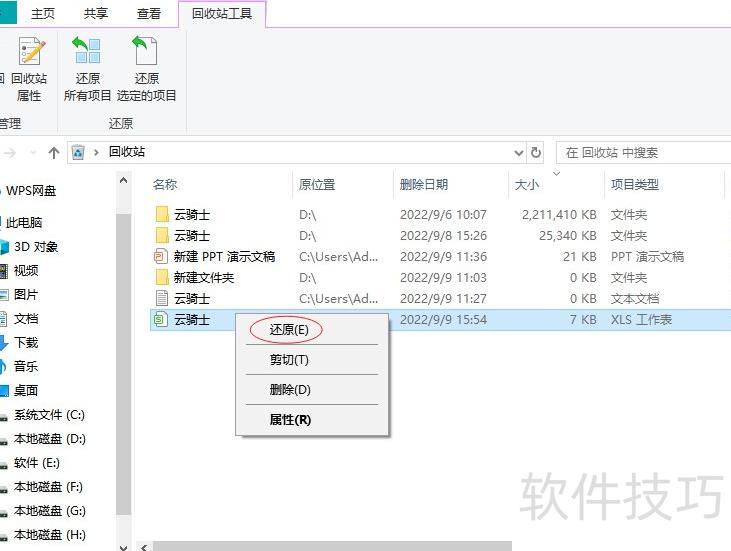Click 2,211,410 KB size cell
Screen dimensions: 731x551
(559, 215)
